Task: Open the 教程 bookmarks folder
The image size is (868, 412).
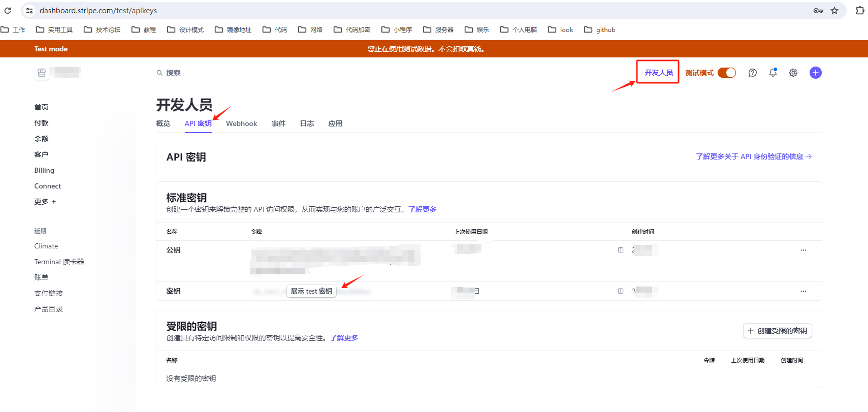Action: point(144,29)
